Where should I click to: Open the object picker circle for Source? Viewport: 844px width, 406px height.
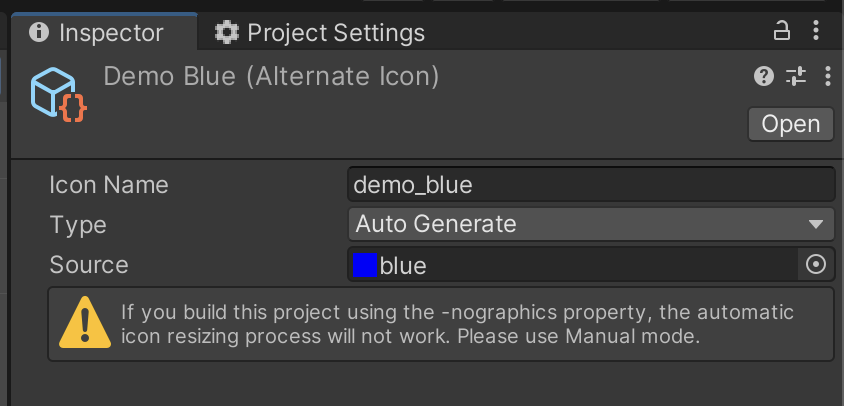816,265
